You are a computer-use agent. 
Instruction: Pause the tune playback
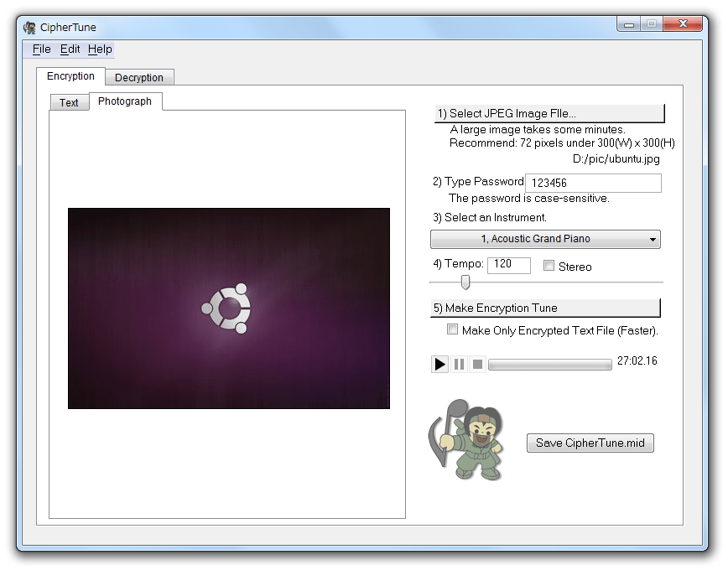pos(459,364)
